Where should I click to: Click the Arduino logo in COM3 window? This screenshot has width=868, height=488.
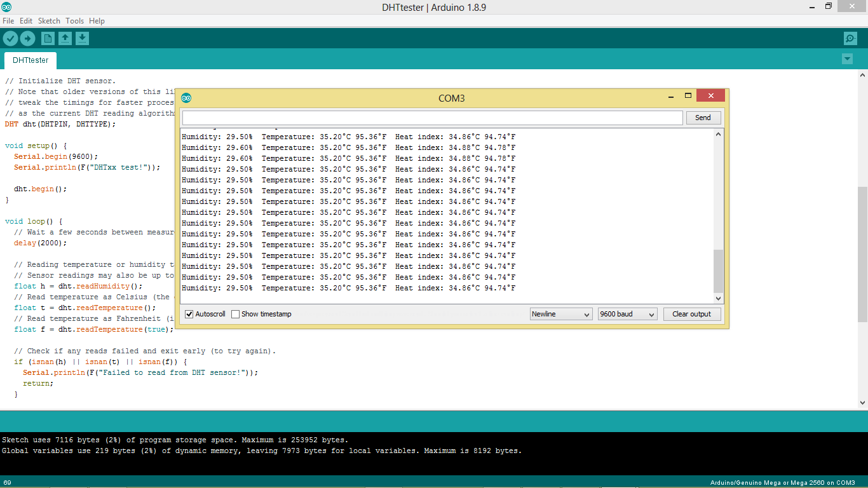[186, 98]
